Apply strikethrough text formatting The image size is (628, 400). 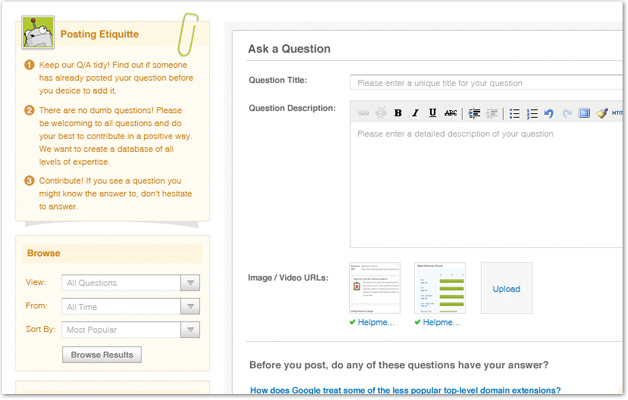pos(450,113)
